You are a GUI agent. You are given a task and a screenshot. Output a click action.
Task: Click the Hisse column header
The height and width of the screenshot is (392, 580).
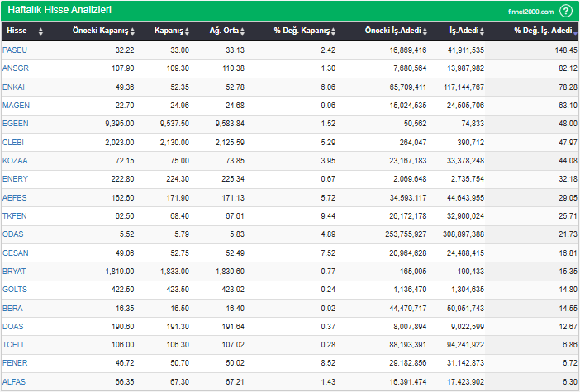[x=17, y=31]
